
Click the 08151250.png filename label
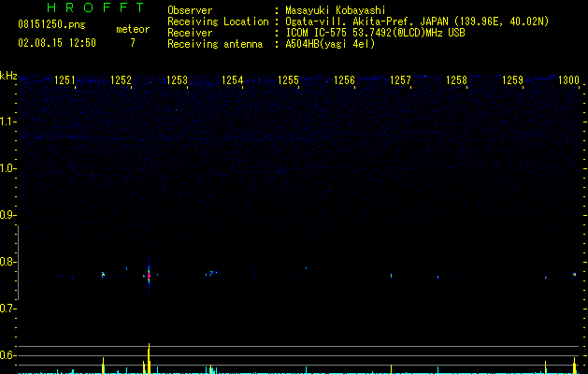(x=51, y=25)
